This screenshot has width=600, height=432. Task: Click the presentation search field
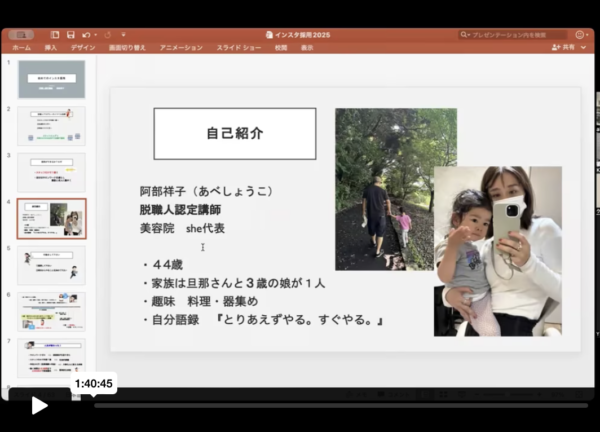click(515, 34)
